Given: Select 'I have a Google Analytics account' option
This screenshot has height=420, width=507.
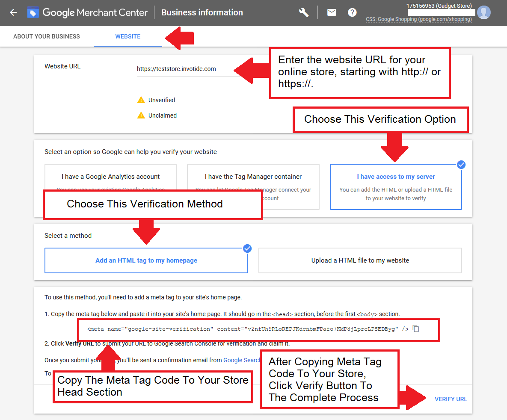Looking at the screenshot, I should (x=110, y=176).
